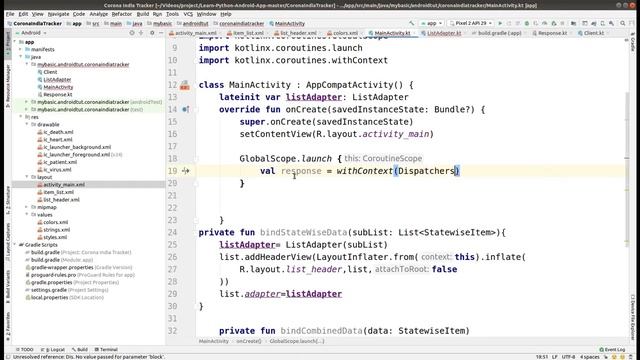Screen dimensions: 640x360
Task: Switch to the build.gradle (app) editor tab
Action: (x=499, y=33)
